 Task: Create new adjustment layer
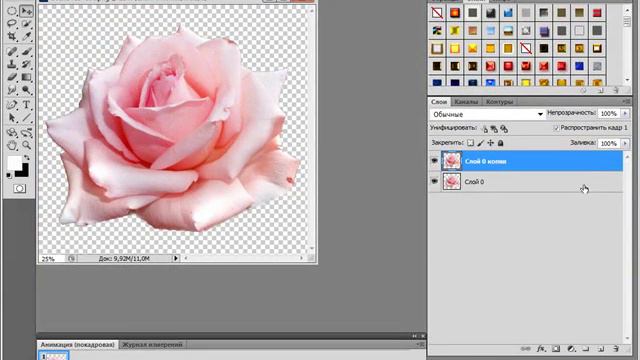pos(571,349)
